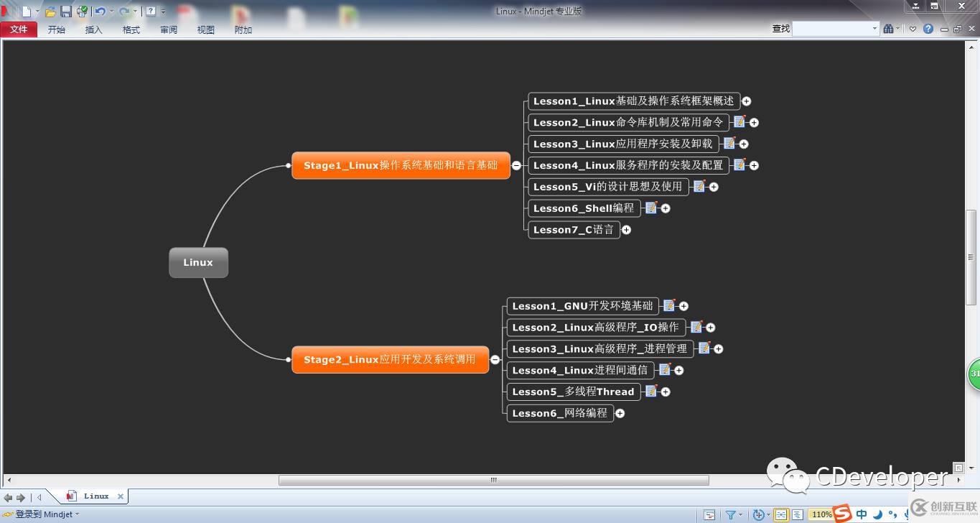Open the notes icon on Lesson6_Shell编程

tap(651, 208)
